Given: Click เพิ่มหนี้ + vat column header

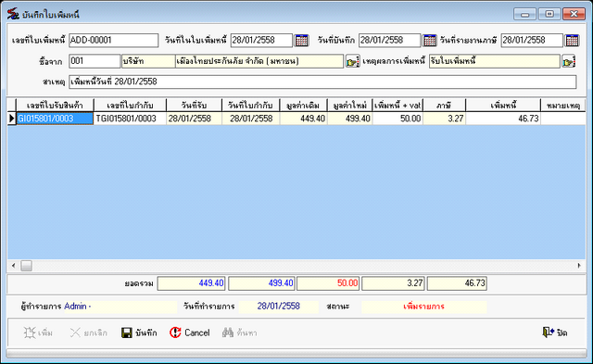Looking at the screenshot, I should [397, 106].
